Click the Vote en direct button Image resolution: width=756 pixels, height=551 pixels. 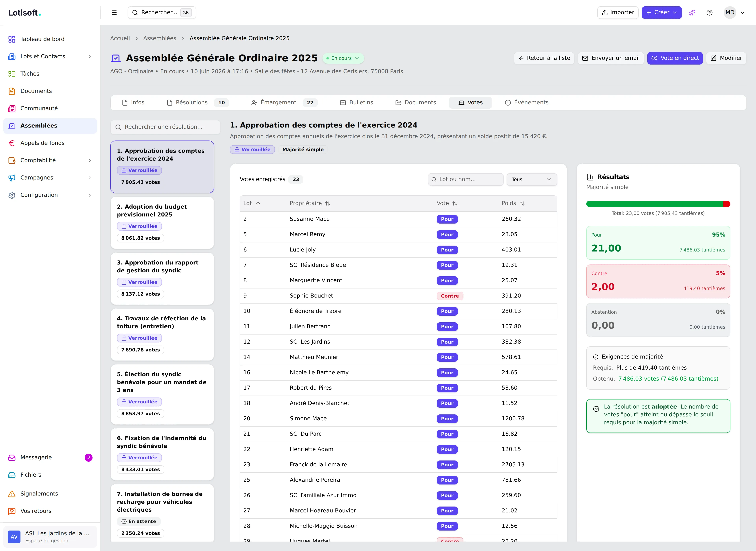675,58
